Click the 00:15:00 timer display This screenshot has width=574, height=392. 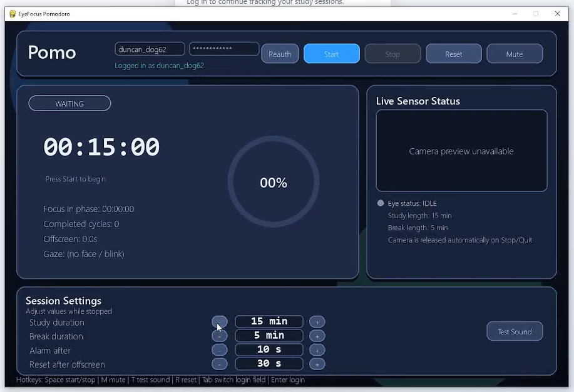click(x=101, y=147)
